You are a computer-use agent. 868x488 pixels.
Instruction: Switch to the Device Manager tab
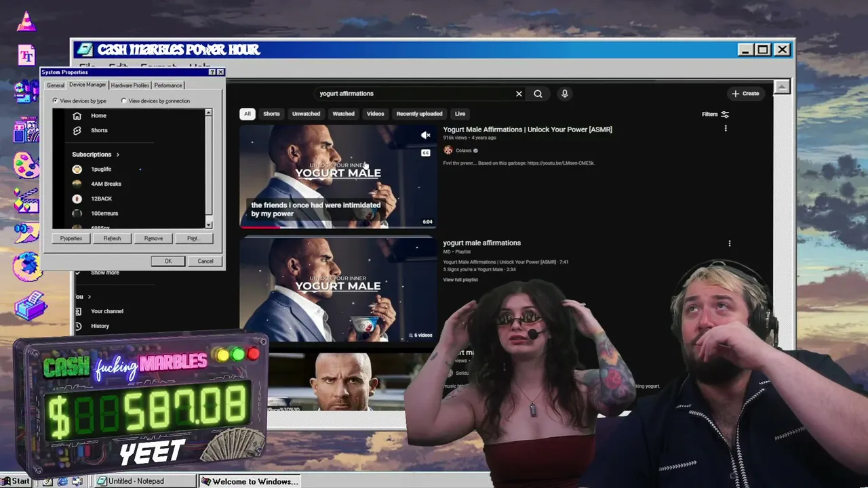87,85
